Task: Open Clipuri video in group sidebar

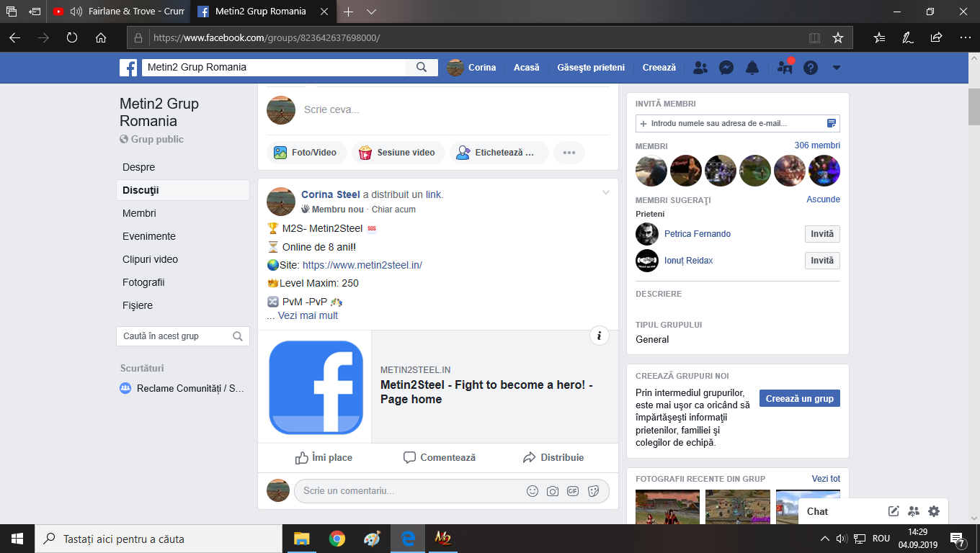Action: pos(150,259)
